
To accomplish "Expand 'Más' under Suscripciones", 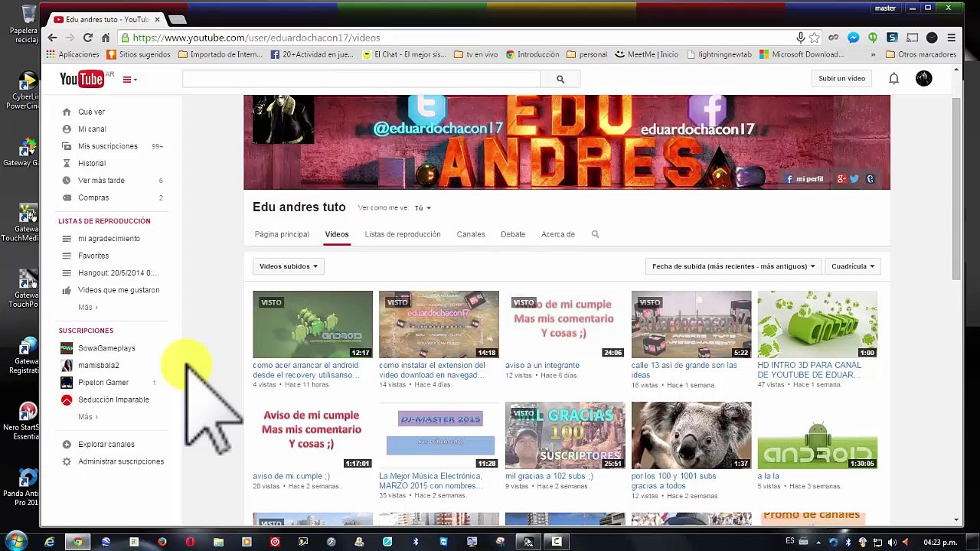I will coord(87,417).
